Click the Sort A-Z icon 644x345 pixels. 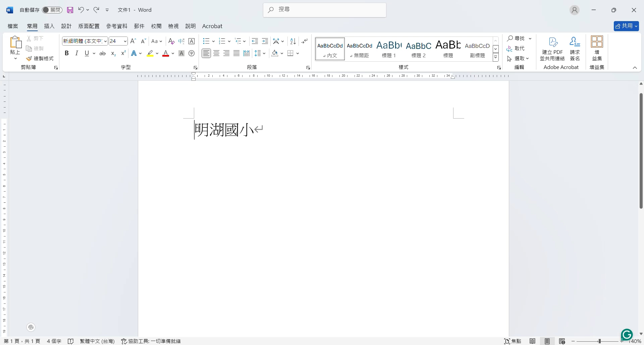point(293,41)
